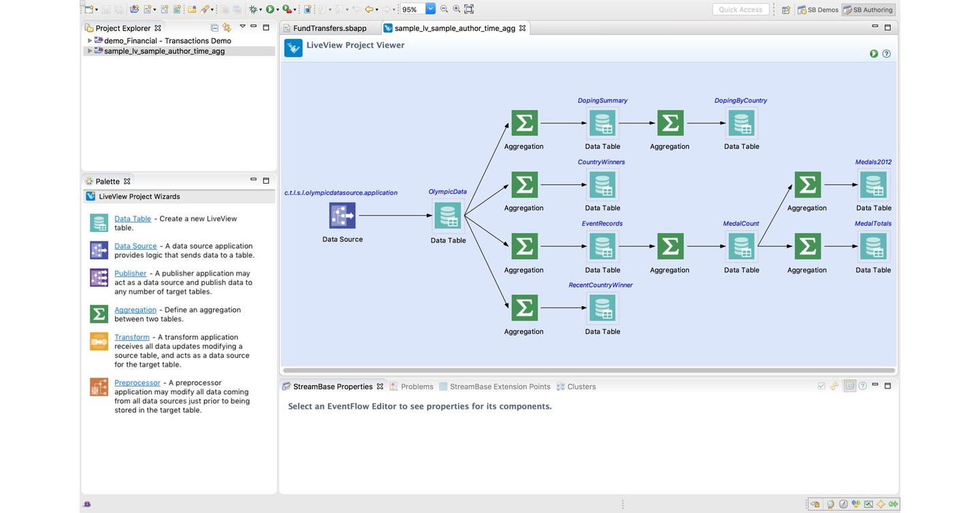Image resolution: width=980 pixels, height=513 pixels.
Task: Switch to sample_lv_sample_author_time_agg editor tab
Action: point(455,28)
